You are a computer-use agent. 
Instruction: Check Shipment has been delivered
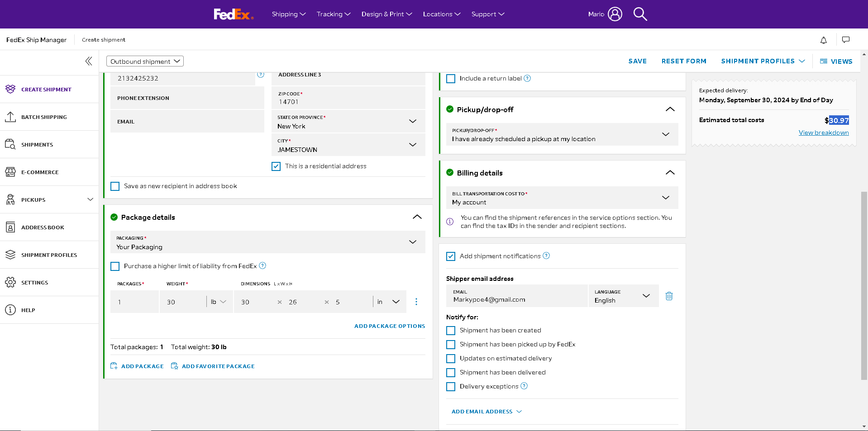[451, 373]
